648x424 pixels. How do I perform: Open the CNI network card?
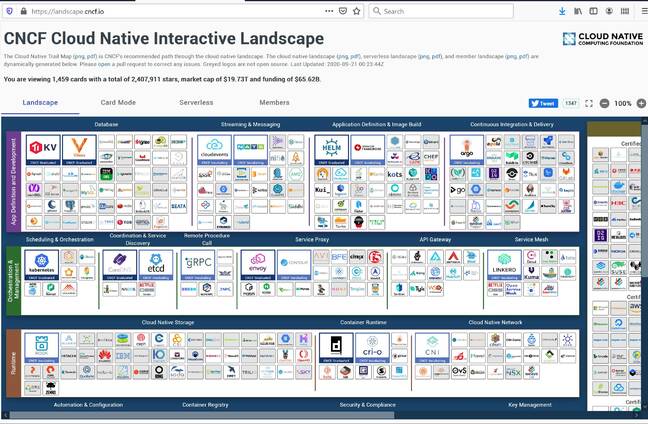(432, 348)
